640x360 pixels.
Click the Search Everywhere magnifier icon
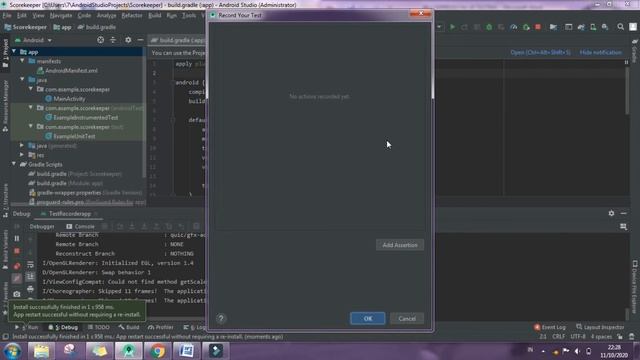(x=620, y=27)
